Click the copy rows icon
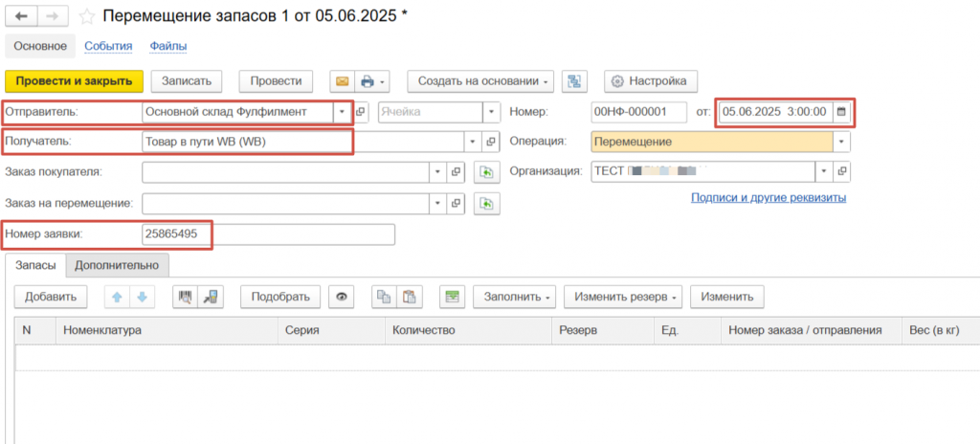The width and height of the screenshot is (980, 444). coord(384,297)
